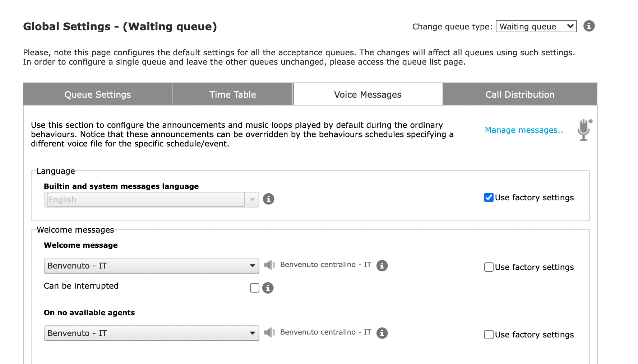
Task: Click info icon beside Can be interrupted
Action: (x=268, y=288)
